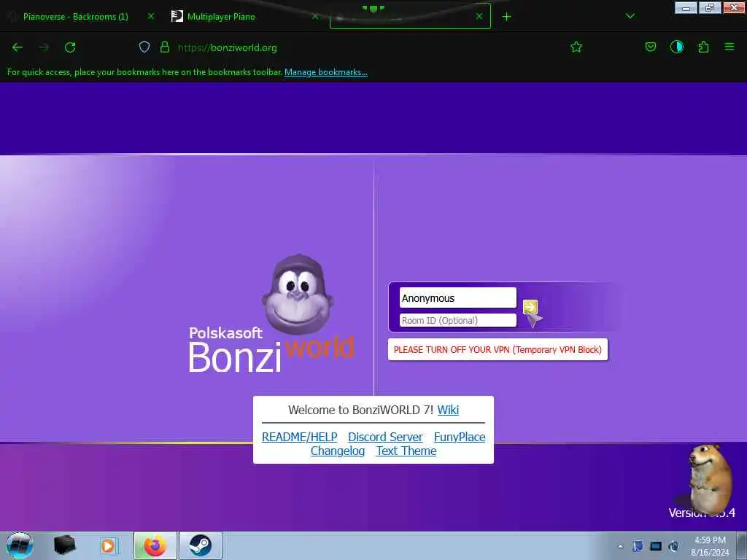Open the shield tracking protection icon

point(144,47)
